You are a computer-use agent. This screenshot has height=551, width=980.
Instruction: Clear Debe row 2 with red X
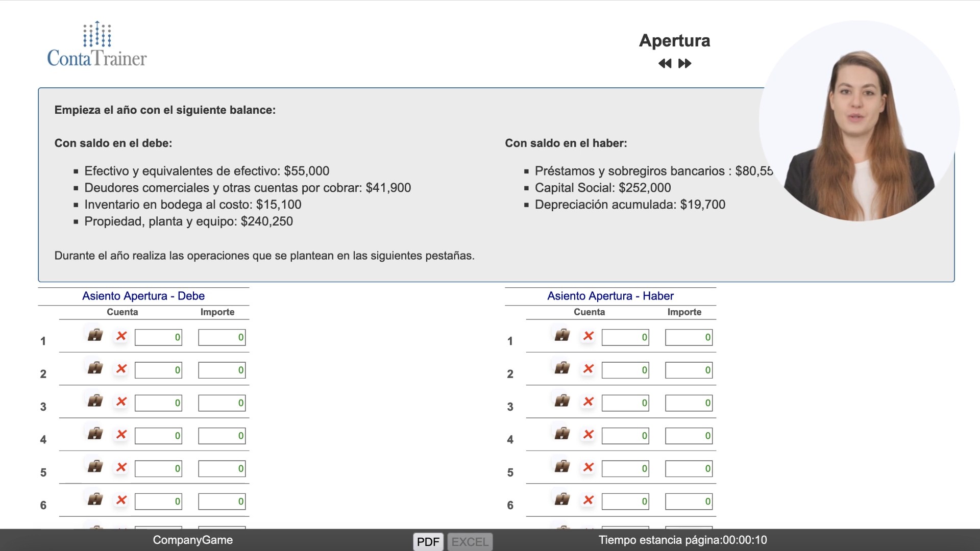tap(121, 368)
